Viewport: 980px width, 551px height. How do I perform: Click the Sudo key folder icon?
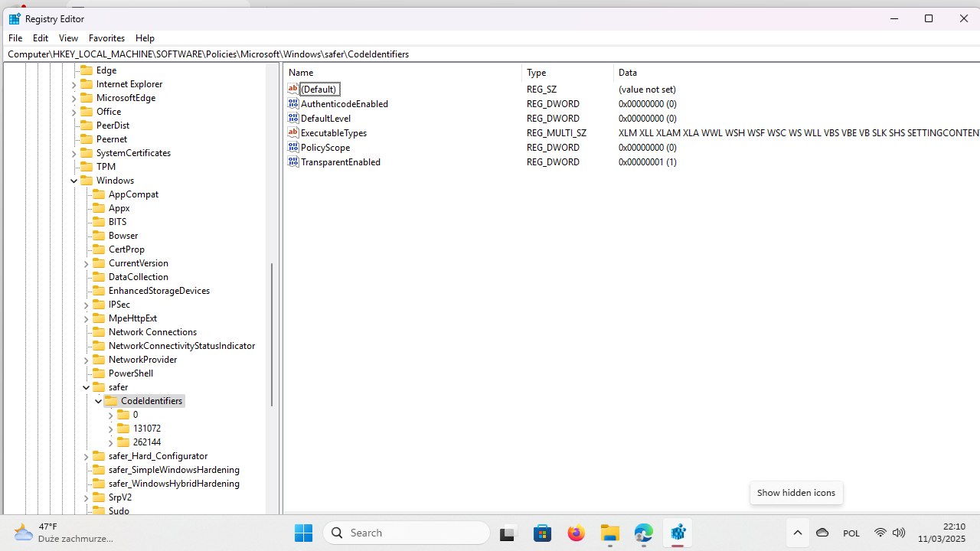click(x=99, y=510)
